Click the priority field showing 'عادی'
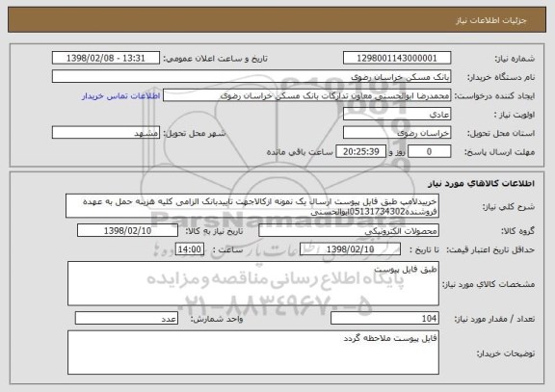 coord(397,115)
